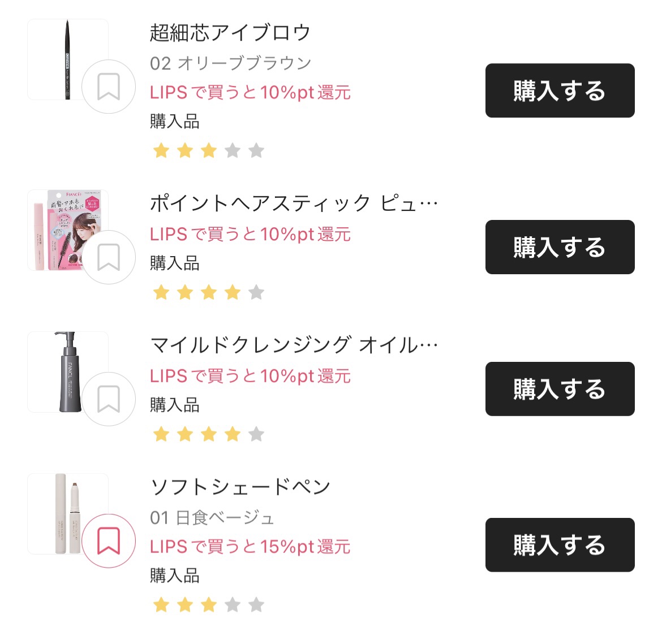
Task: Click the 15%pt還元 offer on ソフトシェードペン
Action: coord(250,547)
